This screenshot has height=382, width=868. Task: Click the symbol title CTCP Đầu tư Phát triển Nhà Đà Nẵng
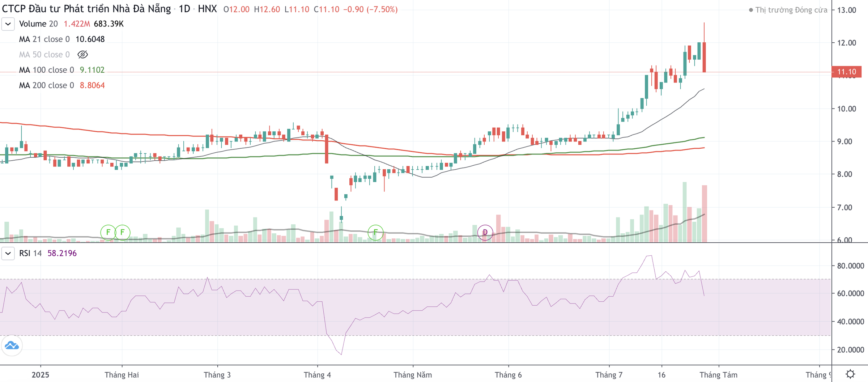(x=86, y=9)
